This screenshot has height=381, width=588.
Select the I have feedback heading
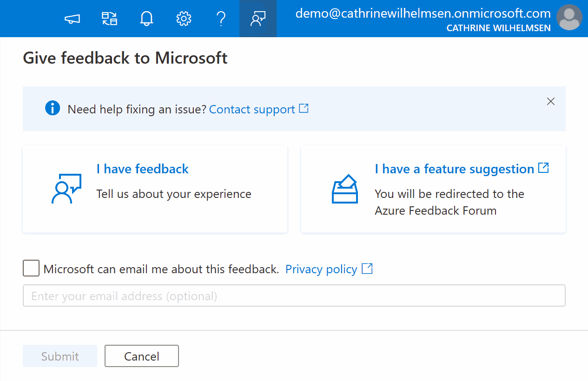coord(142,169)
